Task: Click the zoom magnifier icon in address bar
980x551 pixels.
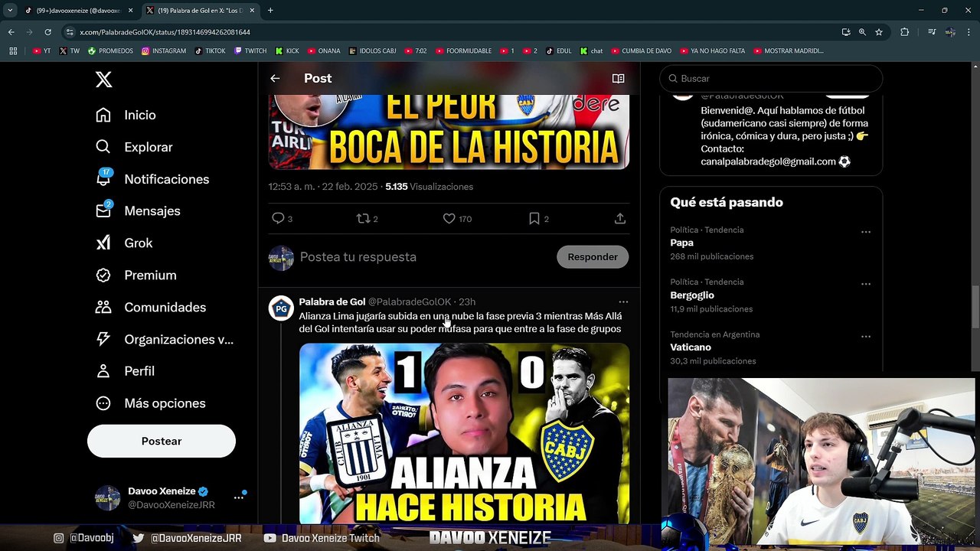Action: tap(862, 32)
